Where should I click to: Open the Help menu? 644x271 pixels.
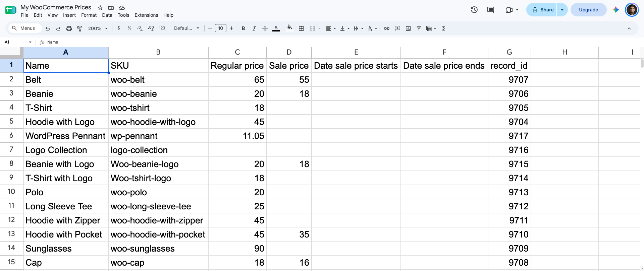[168, 15]
